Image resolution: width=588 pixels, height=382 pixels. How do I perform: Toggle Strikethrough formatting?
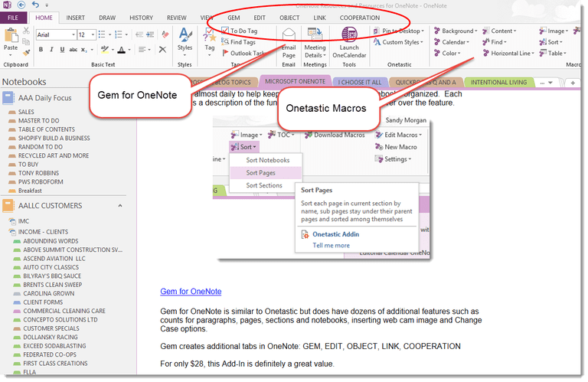(73, 49)
